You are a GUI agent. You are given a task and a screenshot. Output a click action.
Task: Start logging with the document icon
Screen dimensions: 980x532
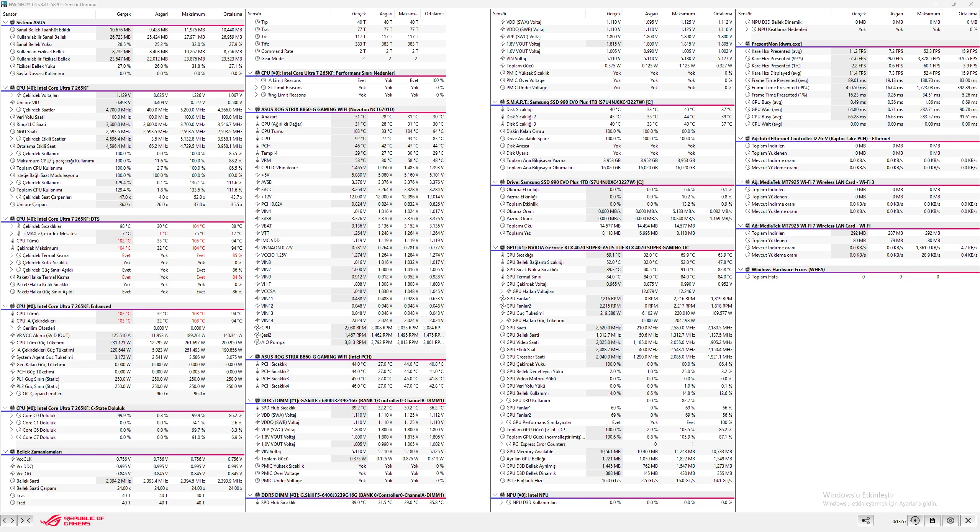click(x=932, y=520)
